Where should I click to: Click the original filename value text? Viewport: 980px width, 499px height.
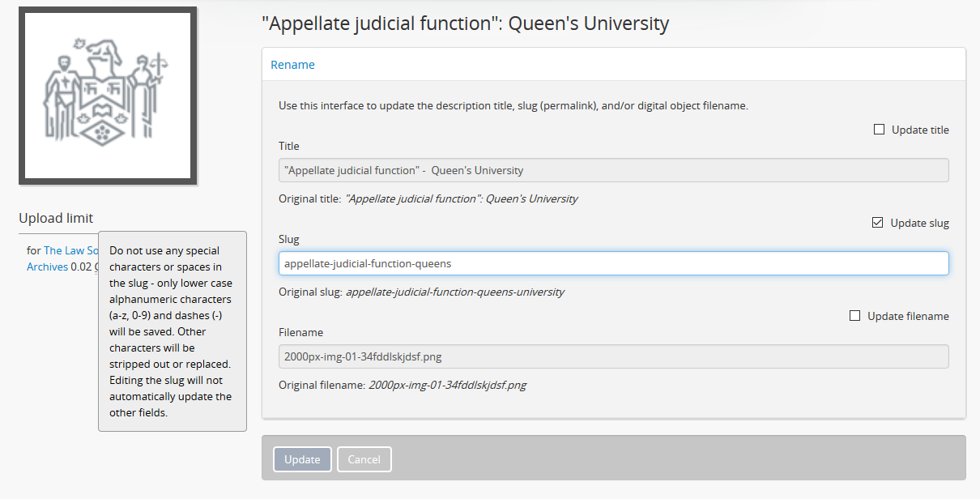(447, 385)
